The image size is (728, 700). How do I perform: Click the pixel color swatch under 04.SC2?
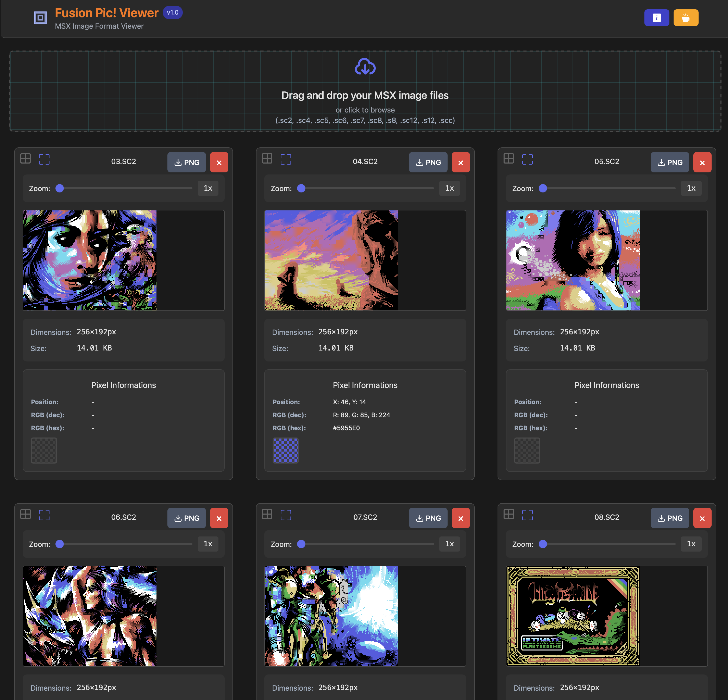point(285,450)
